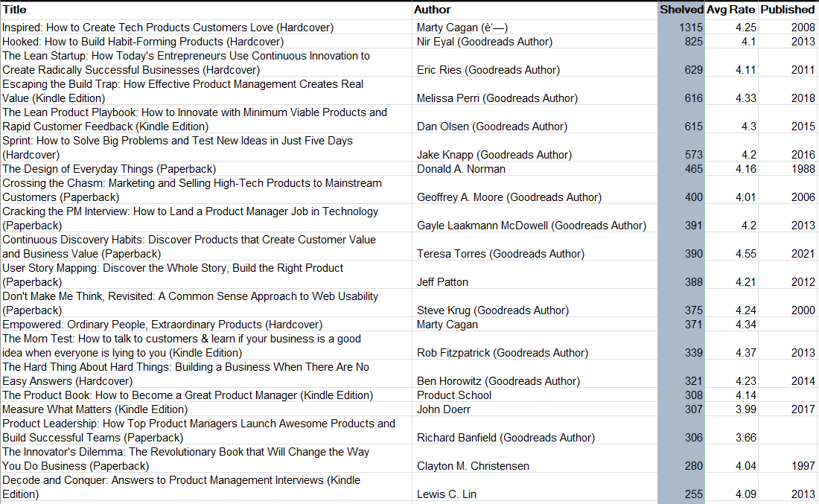Click the Published column header
This screenshot has width=819, height=504.
tap(788, 10)
